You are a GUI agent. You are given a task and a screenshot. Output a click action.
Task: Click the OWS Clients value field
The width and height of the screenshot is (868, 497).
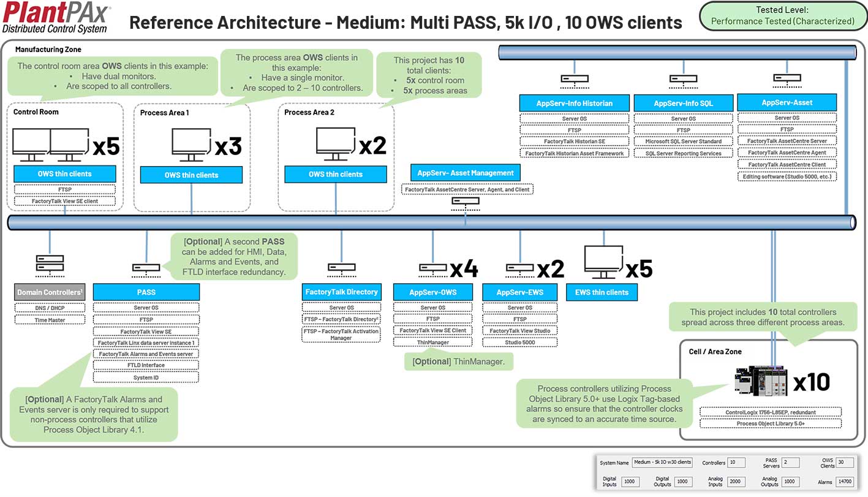pos(845,463)
